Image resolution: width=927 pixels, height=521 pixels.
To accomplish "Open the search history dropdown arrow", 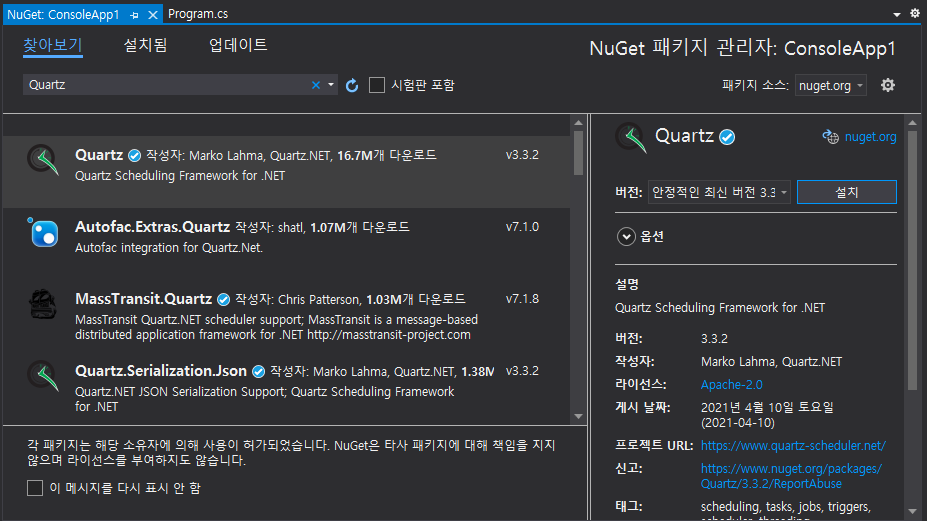I will click(x=330, y=85).
